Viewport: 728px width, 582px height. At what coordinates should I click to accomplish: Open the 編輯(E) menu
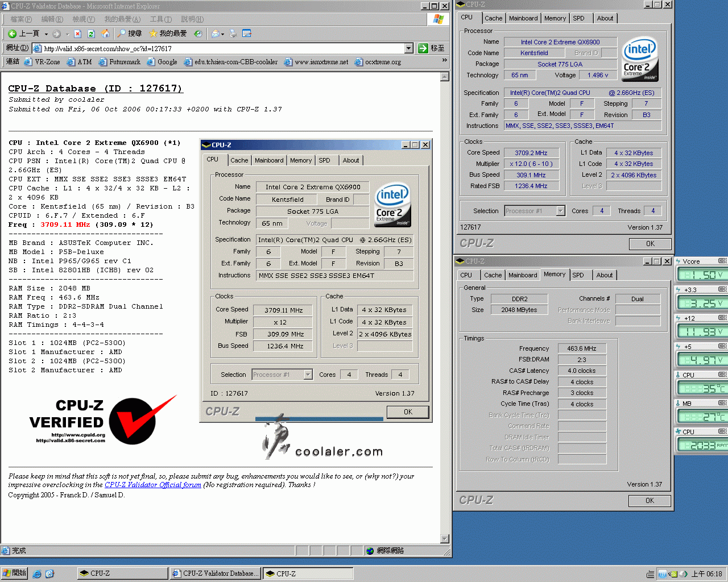pos(52,19)
